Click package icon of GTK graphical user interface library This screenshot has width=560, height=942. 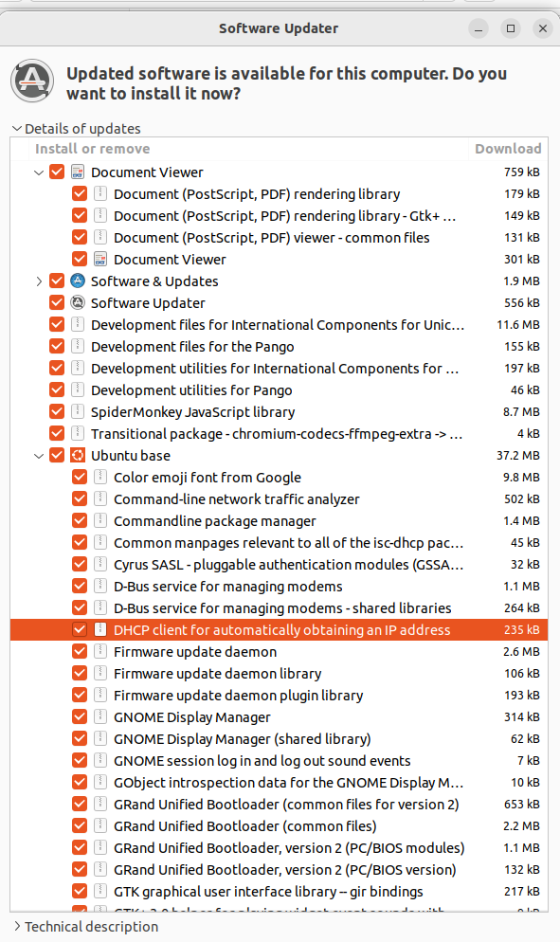tap(100, 891)
